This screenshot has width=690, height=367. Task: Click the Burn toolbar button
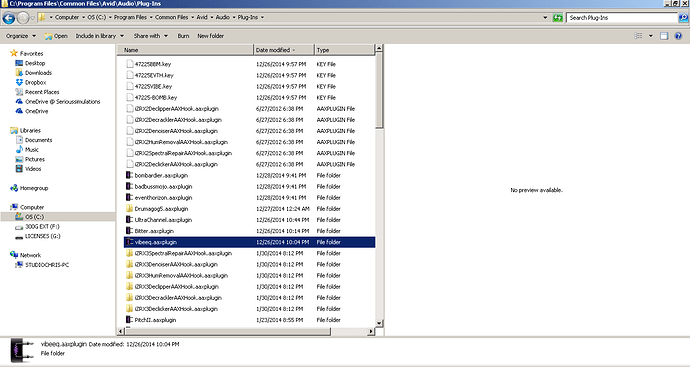tap(183, 36)
